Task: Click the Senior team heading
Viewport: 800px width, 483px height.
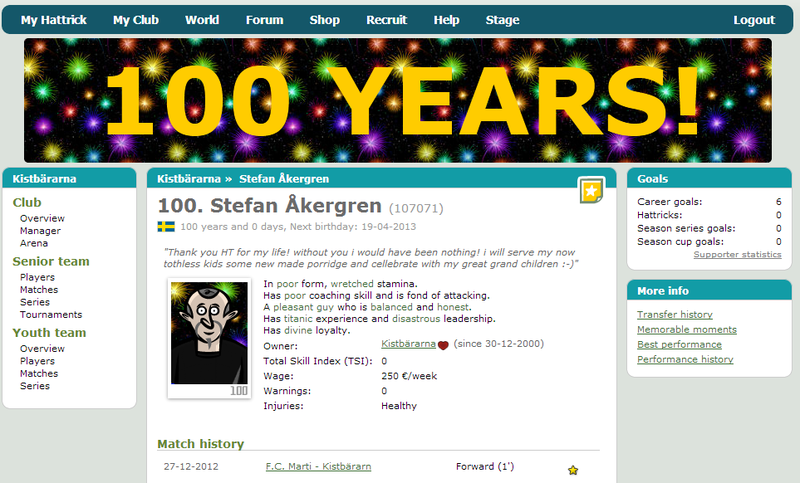Action: tap(51, 261)
